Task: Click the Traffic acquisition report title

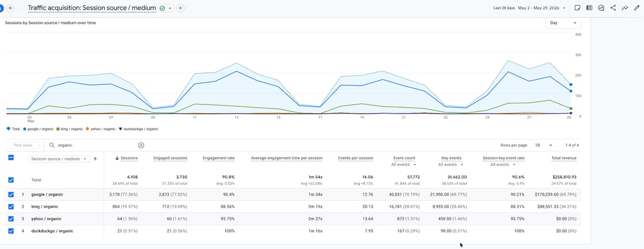Action: click(92, 8)
